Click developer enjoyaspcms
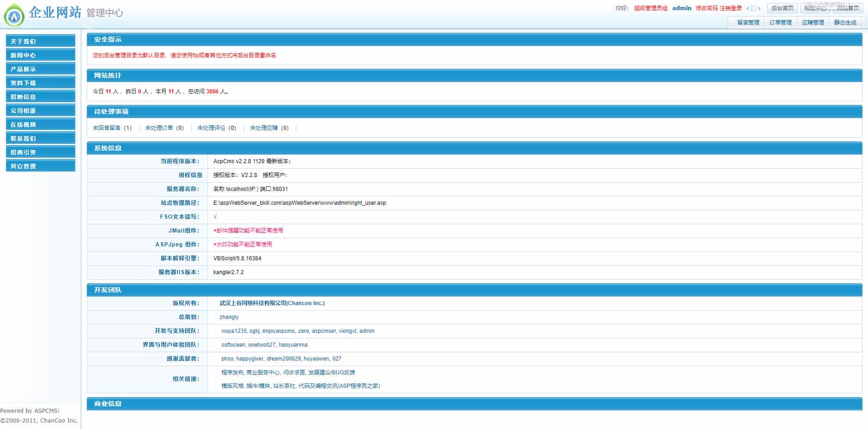 pos(279,331)
